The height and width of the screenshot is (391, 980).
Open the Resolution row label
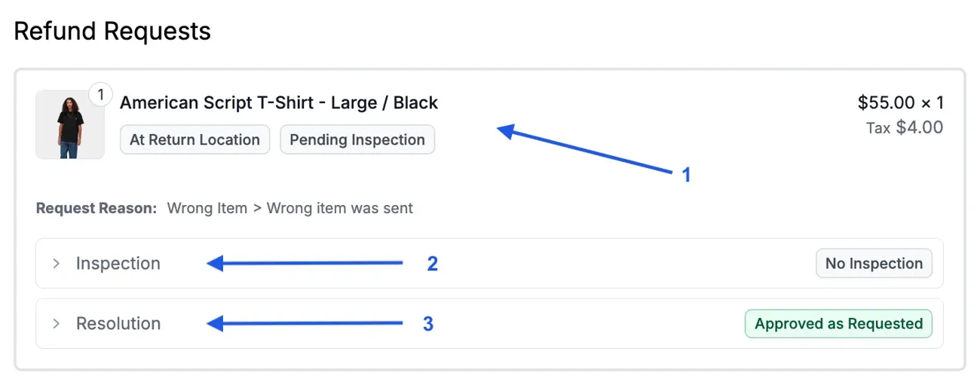click(118, 324)
